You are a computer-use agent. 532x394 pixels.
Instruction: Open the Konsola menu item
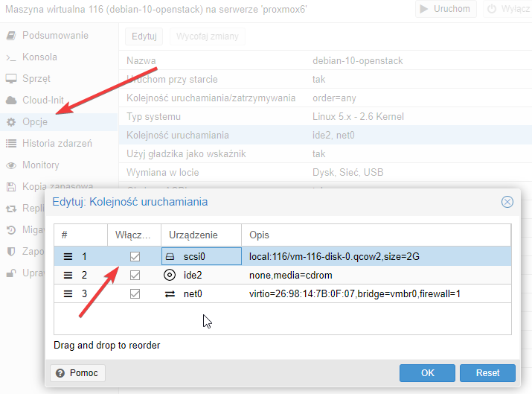(39, 57)
